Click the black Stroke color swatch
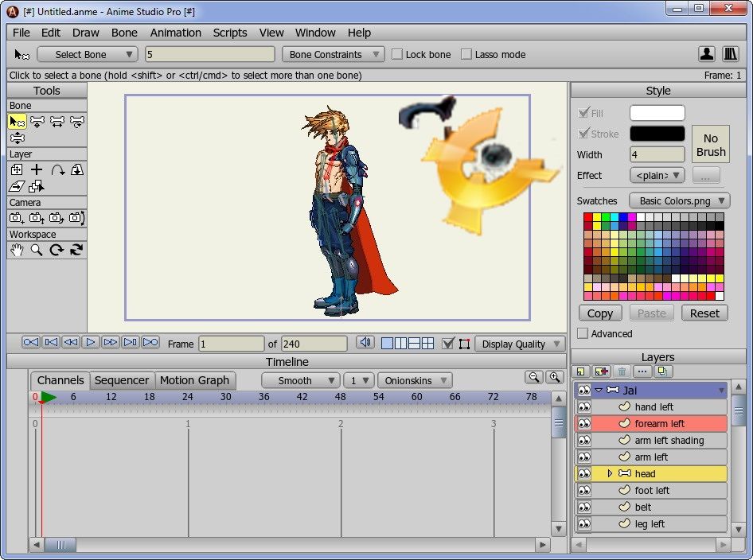The image size is (753, 560). tap(657, 134)
